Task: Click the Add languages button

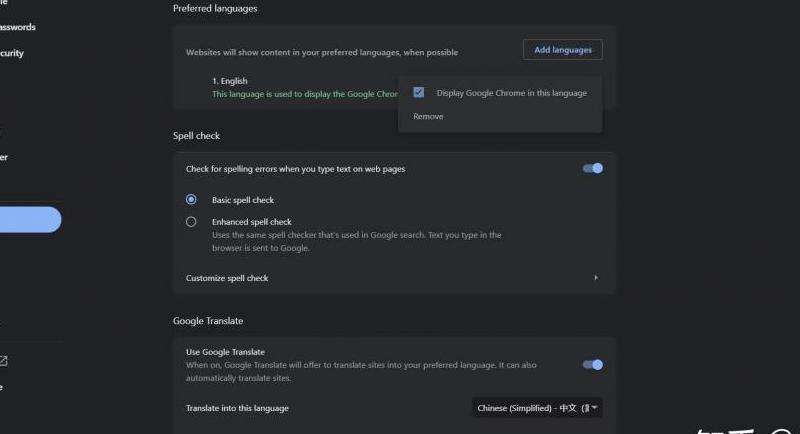Action: click(x=562, y=50)
